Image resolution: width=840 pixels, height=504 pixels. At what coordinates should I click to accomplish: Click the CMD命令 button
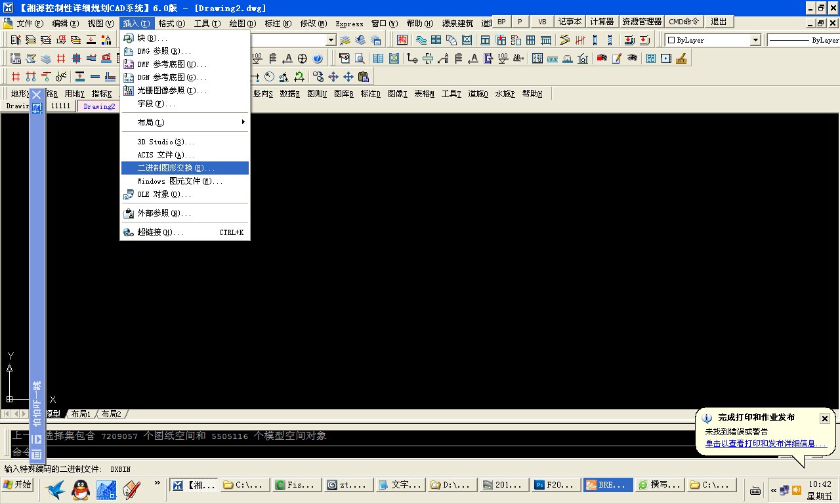pyautogui.click(x=683, y=21)
